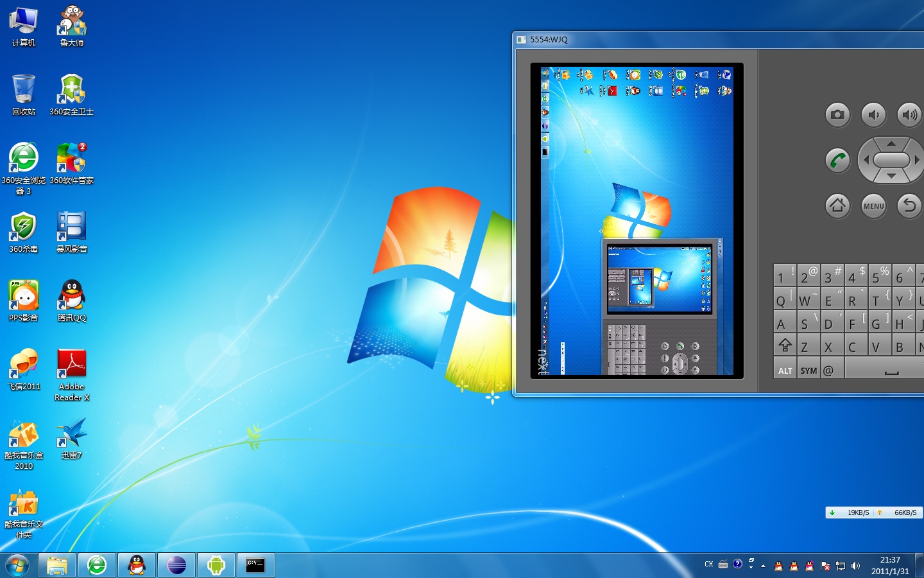Lower volume with the emulator volume-down button

(x=873, y=115)
